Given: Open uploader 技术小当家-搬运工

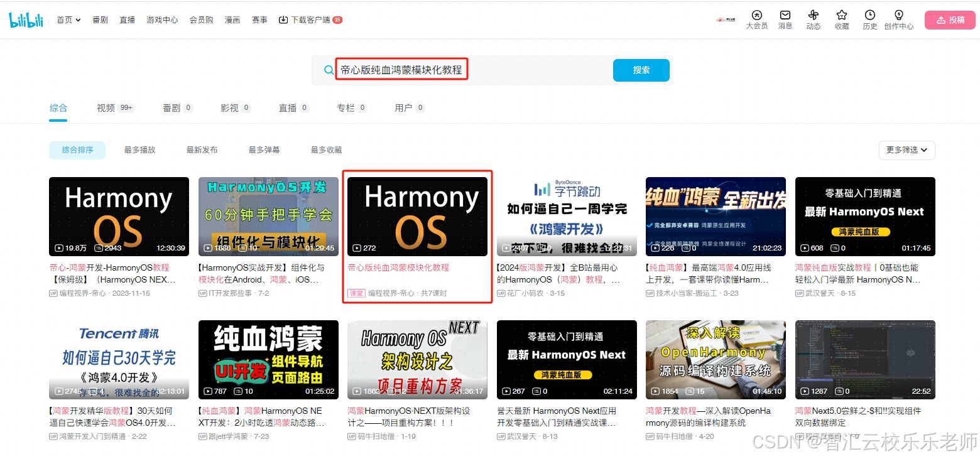Looking at the screenshot, I should click(692, 293).
